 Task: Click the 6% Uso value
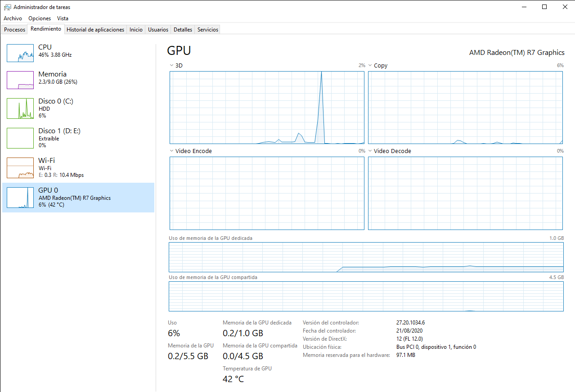(x=174, y=333)
